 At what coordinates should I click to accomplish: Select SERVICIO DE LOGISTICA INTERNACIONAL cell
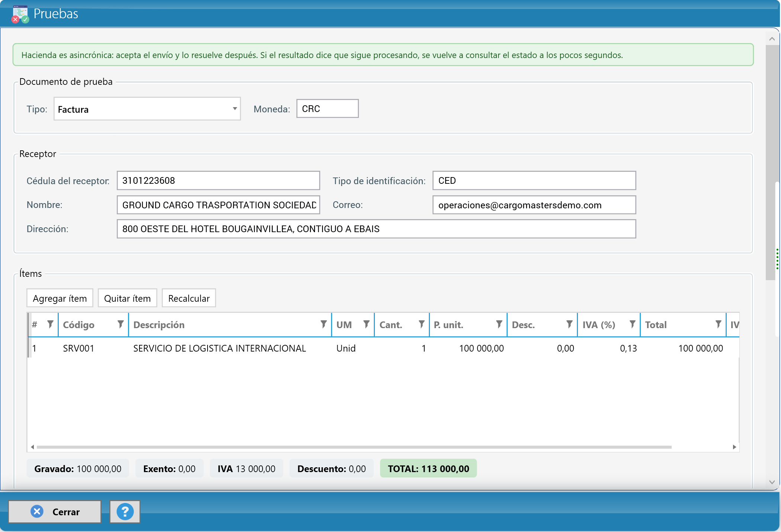[x=230, y=348]
